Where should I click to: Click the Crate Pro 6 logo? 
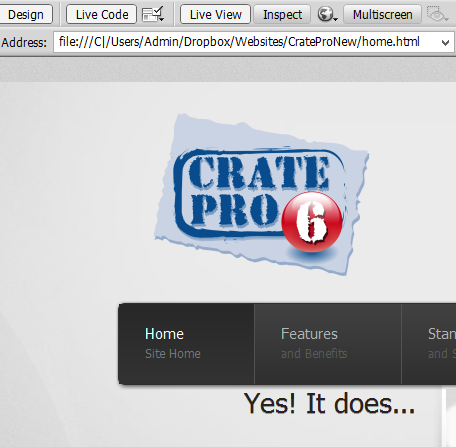coord(262,195)
